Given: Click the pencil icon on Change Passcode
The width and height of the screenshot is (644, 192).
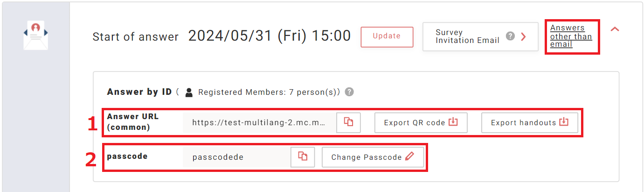Looking at the screenshot, I should tap(409, 157).
